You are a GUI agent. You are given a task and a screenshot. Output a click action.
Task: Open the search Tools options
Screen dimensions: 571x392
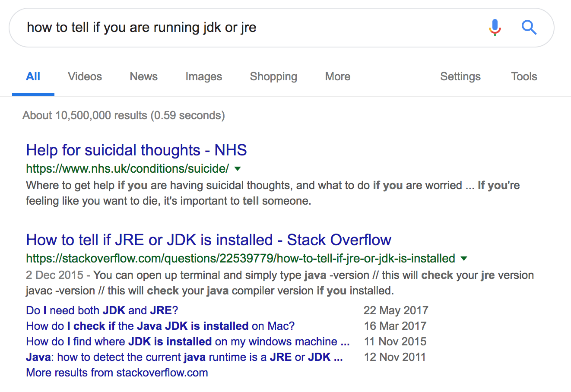click(524, 77)
